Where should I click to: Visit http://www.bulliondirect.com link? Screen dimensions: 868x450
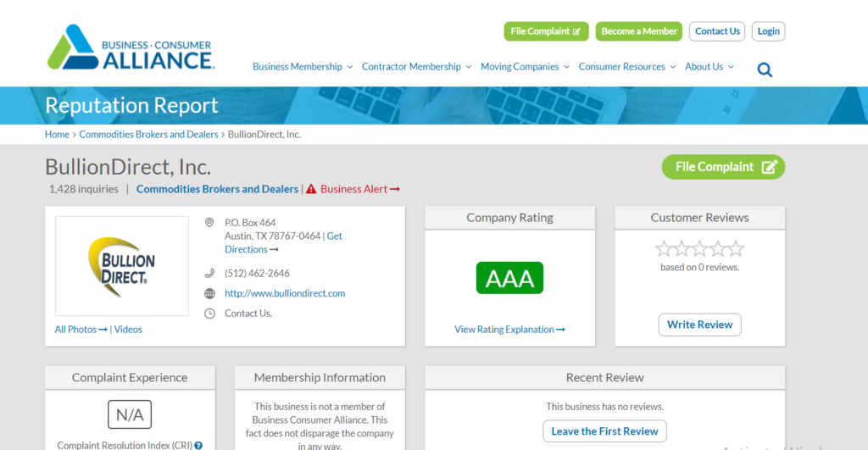pos(285,293)
